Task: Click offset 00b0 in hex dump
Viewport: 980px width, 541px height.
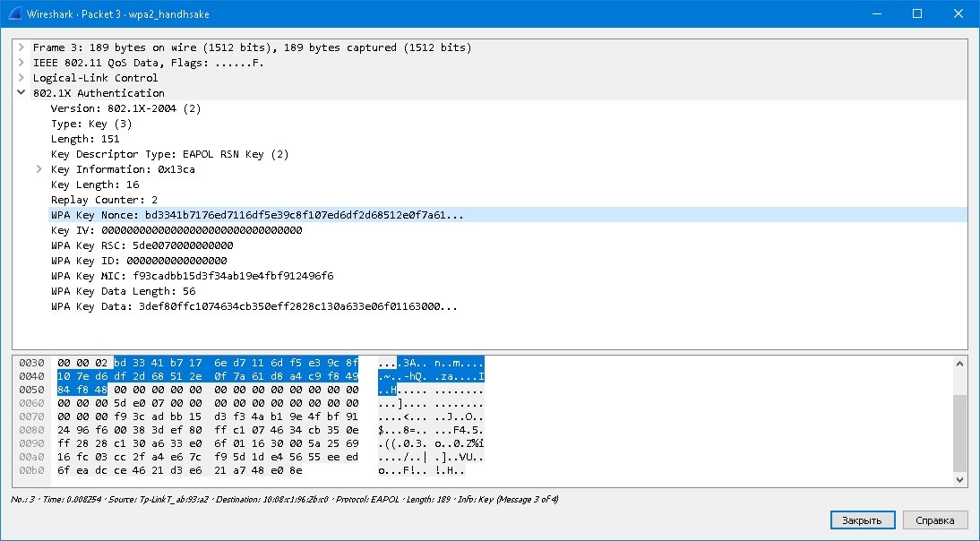Action: pyautogui.click(x=32, y=470)
